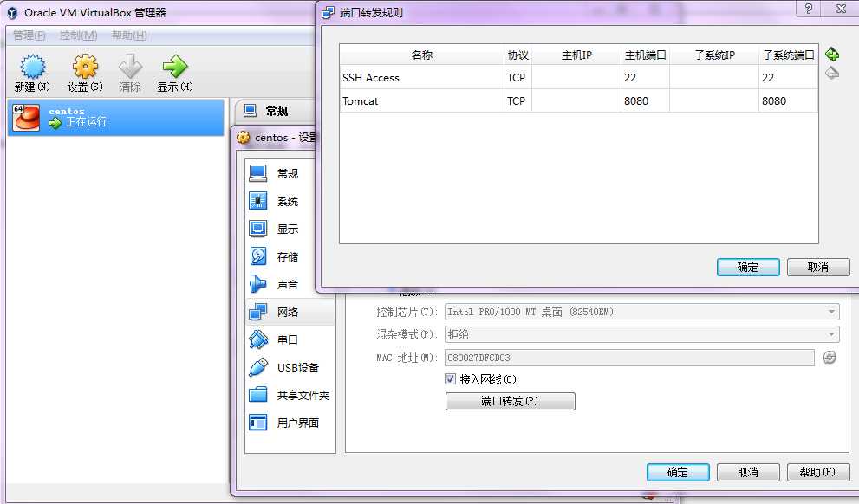Open Display (显示) settings category

point(290,229)
